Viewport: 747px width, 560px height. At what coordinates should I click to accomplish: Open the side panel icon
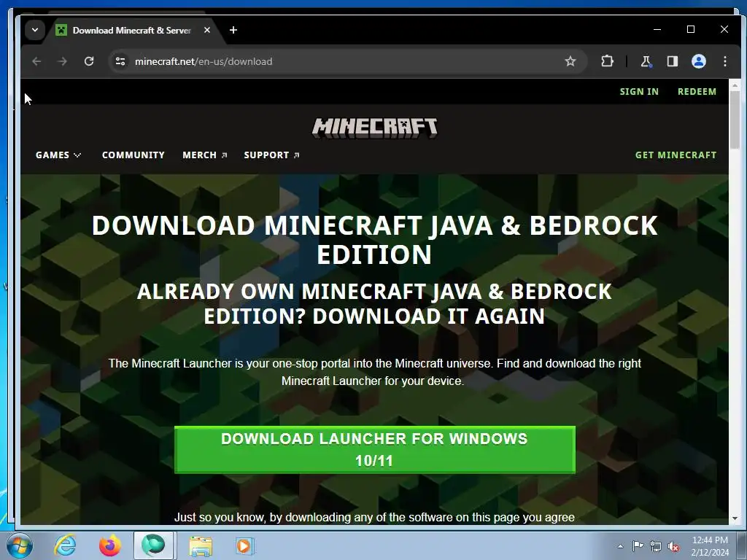672,61
